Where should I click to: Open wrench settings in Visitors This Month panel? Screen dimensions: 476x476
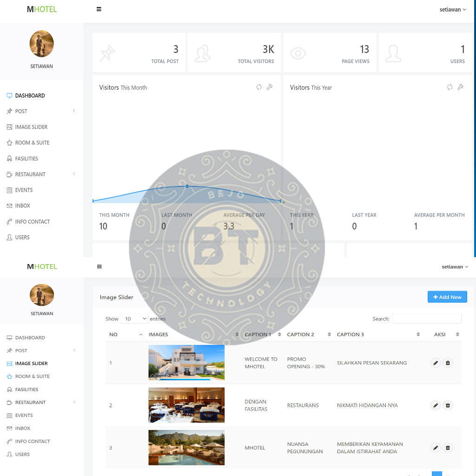click(270, 87)
